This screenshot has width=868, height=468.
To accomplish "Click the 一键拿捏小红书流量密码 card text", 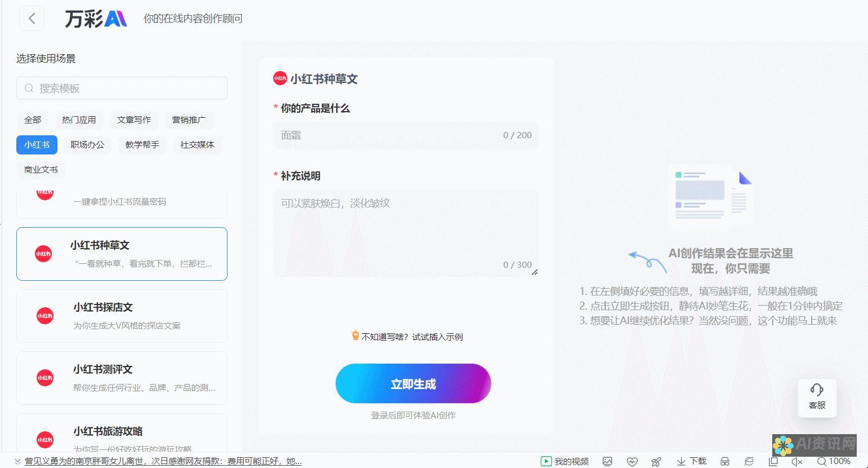I will tap(119, 201).
